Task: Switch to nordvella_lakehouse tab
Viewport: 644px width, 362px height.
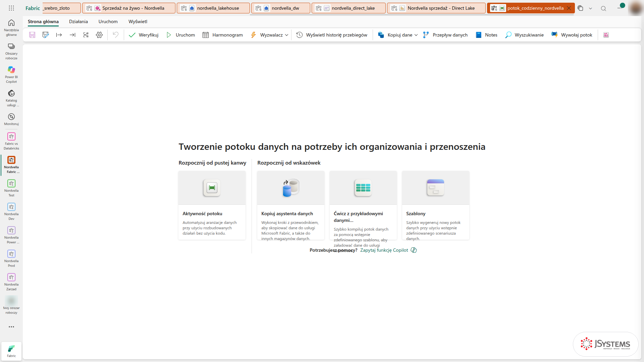Action: (x=213, y=8)
